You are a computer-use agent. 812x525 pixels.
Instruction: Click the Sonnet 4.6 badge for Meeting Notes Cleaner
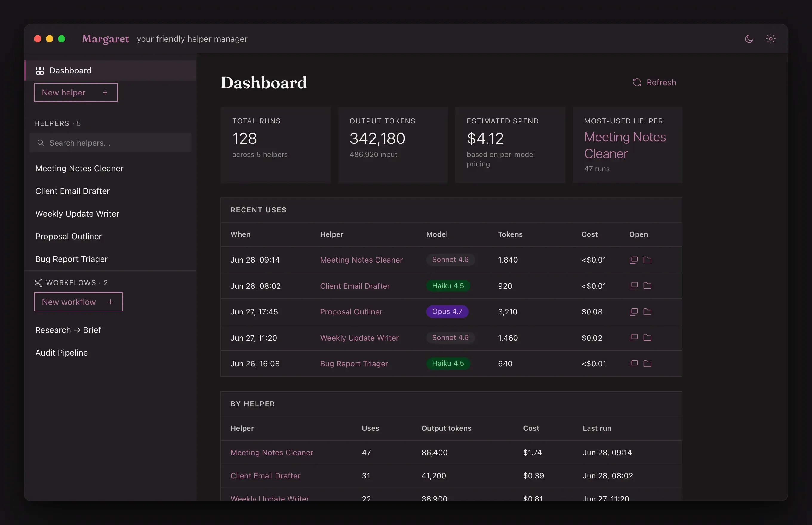coord(450,260)
